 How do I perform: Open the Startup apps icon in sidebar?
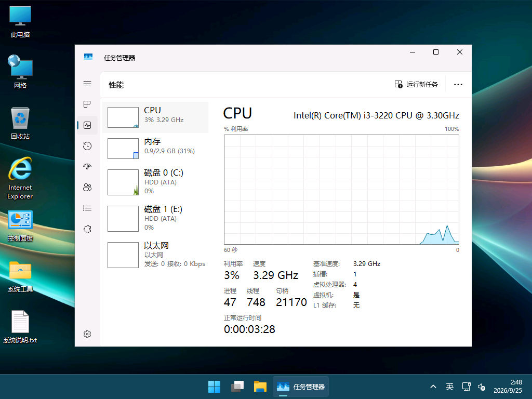click(x=87, y=167)
